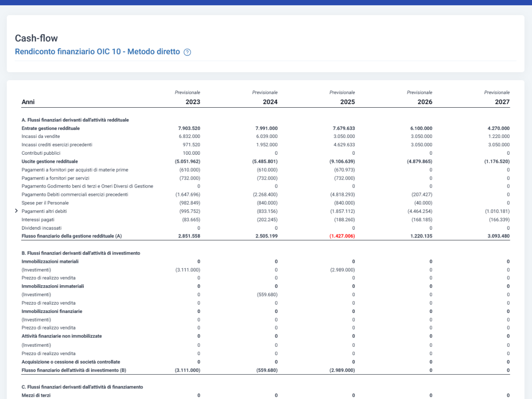Expand the Pagamenti altri debiti row

click(x=16, y=211)
